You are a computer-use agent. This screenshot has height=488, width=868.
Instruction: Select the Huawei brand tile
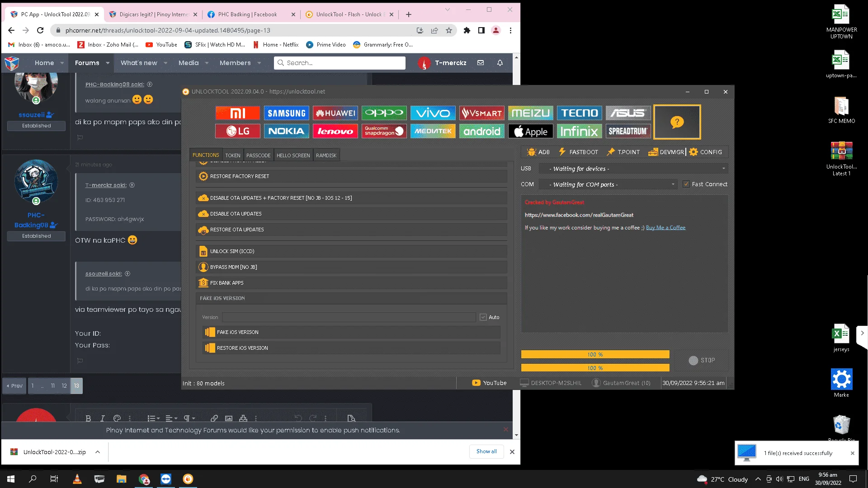coord(335,113)
